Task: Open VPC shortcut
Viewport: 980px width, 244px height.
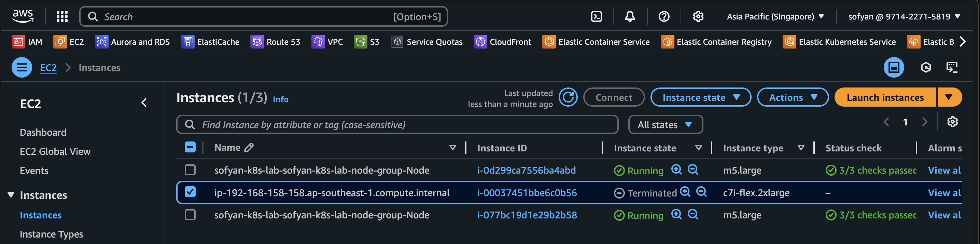Action: [x=327, y=42]
